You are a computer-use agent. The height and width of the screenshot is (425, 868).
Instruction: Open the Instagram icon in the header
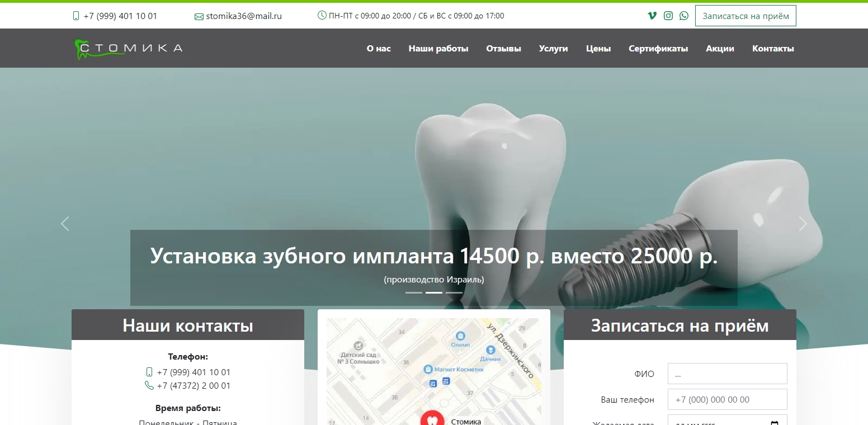(668, 16)
